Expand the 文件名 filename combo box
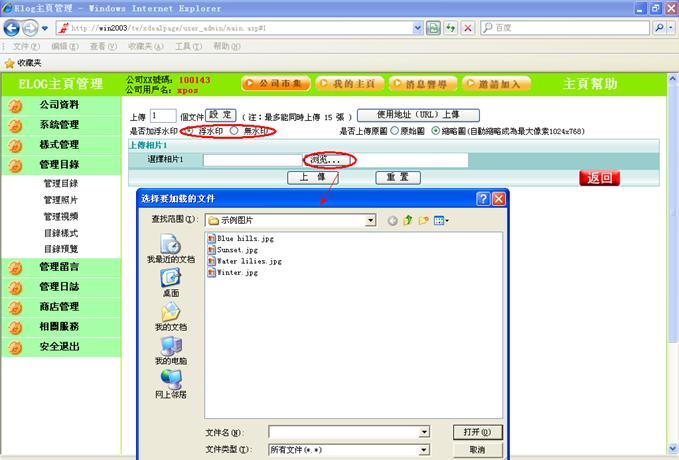The height and width of the screenshot is (460, 679). pos(424,432)
